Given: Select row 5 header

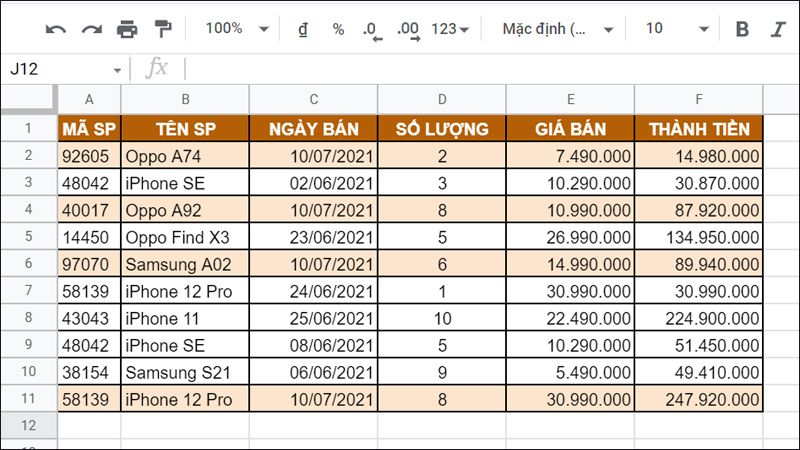Looking at the screenshot, I should coord(28,237).
